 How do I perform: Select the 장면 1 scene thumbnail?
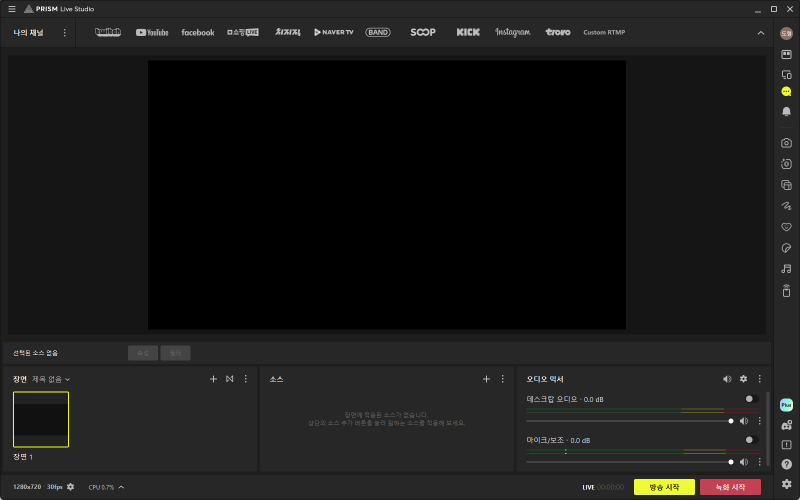41,419
